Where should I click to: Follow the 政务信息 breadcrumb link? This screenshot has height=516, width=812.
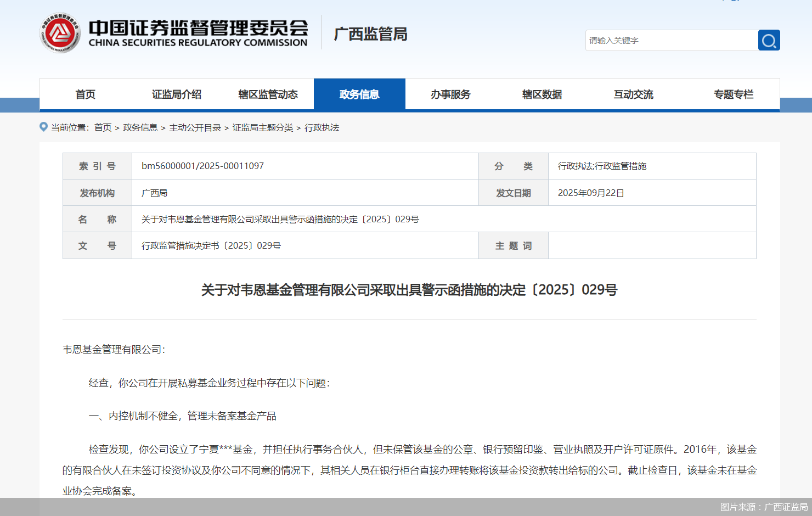[139, 127]
